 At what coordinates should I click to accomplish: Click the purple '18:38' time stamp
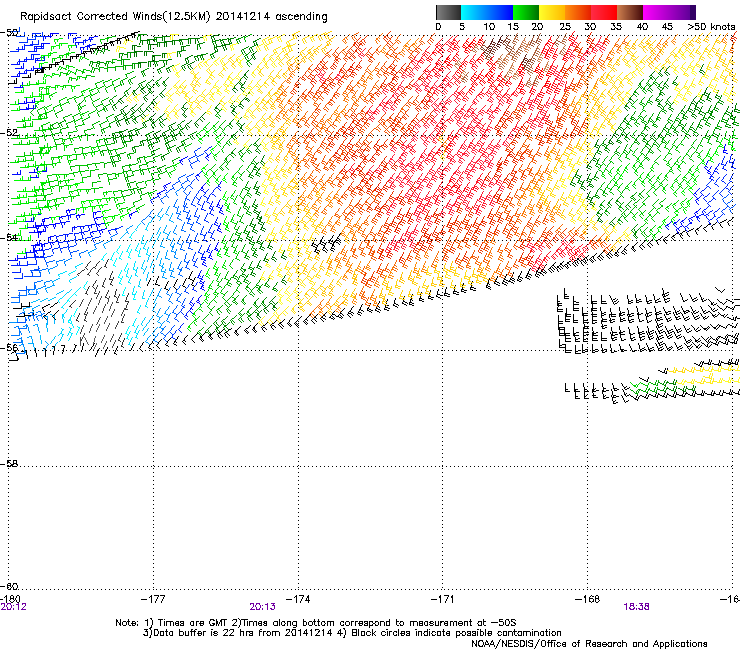(637, 607)
